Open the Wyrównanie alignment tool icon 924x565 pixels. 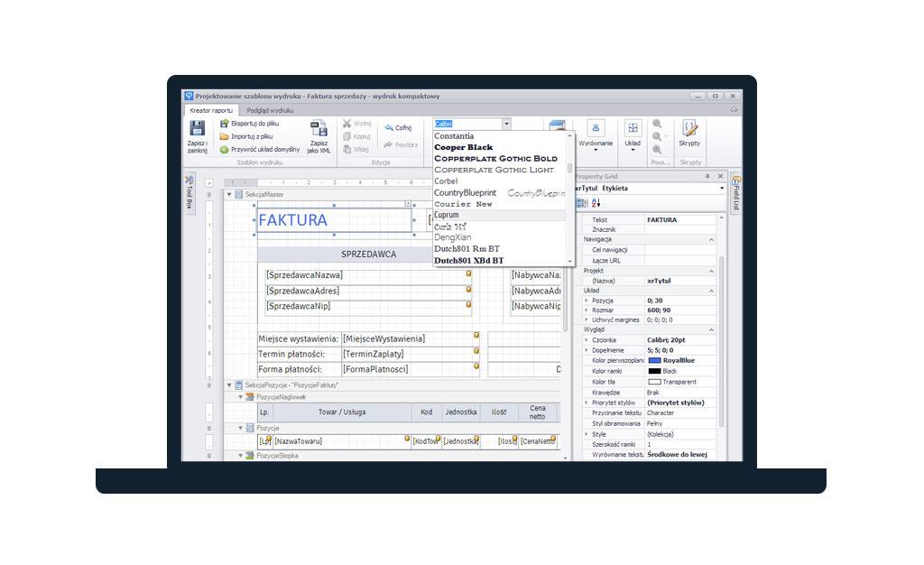click(596, 128)
